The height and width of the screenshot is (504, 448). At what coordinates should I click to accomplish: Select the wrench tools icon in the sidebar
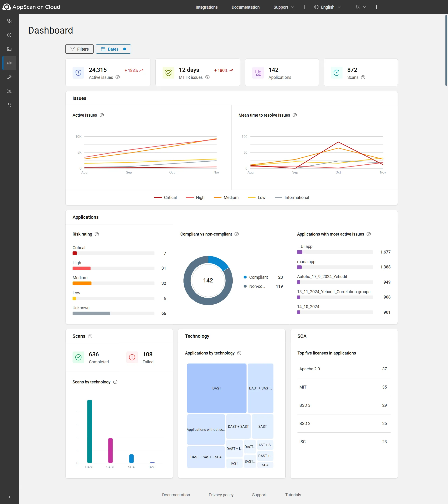pos(9,77)
